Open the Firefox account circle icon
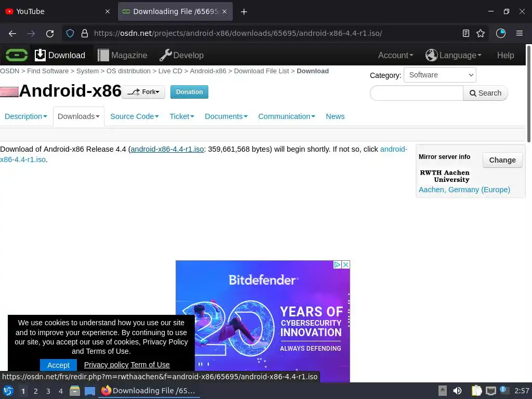This screenshot has width=532, height=399. (x=501, y=33)
